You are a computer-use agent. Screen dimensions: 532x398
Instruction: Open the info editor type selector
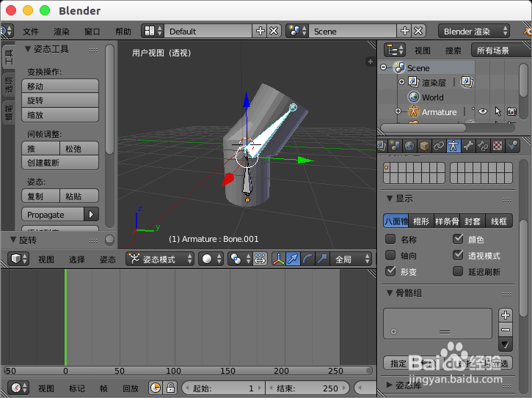coord(7,31)
